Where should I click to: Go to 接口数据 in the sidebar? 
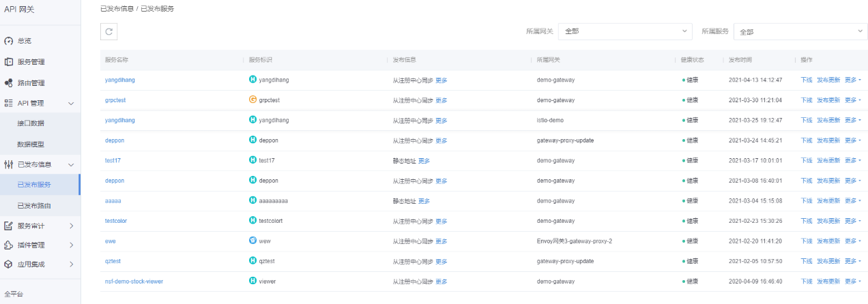(x=31, y=123)
